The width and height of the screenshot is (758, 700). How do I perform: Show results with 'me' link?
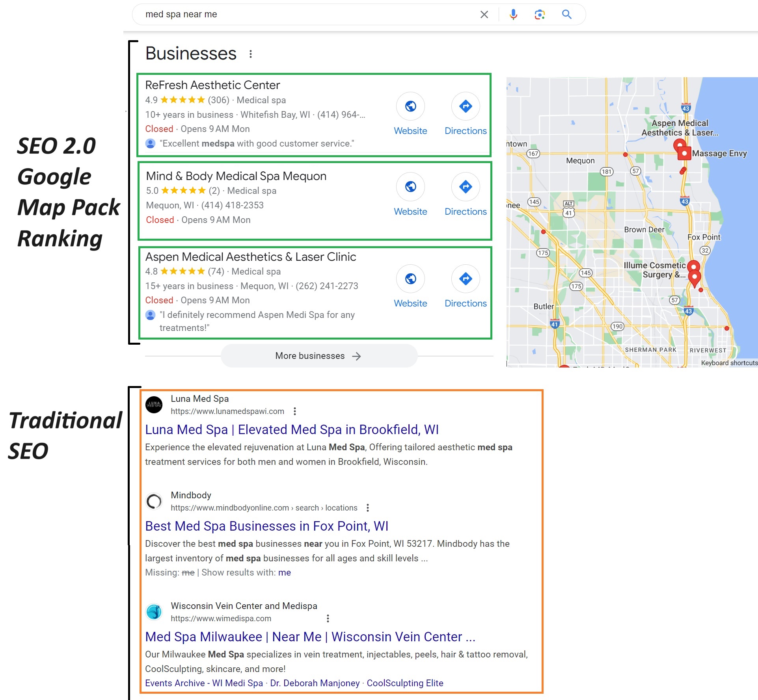point(285,572)
